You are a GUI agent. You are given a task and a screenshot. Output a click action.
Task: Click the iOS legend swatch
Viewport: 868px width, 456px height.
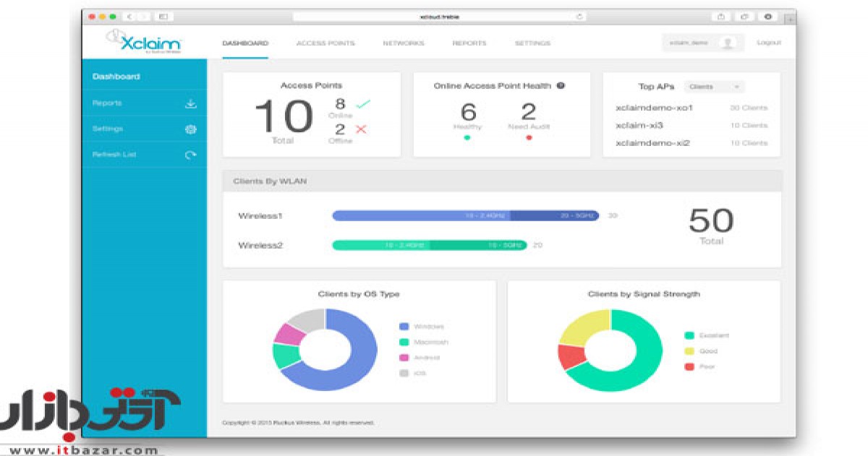tap(404, 374)
